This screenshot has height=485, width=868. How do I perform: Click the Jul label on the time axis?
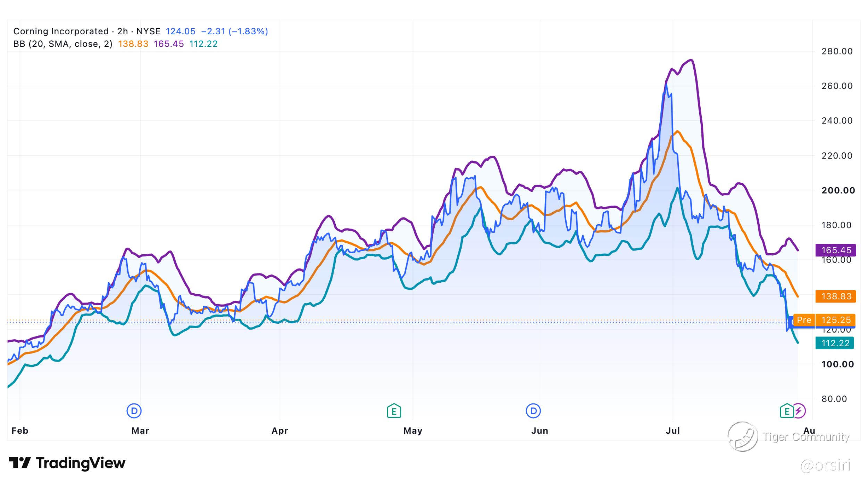(673, 431)
